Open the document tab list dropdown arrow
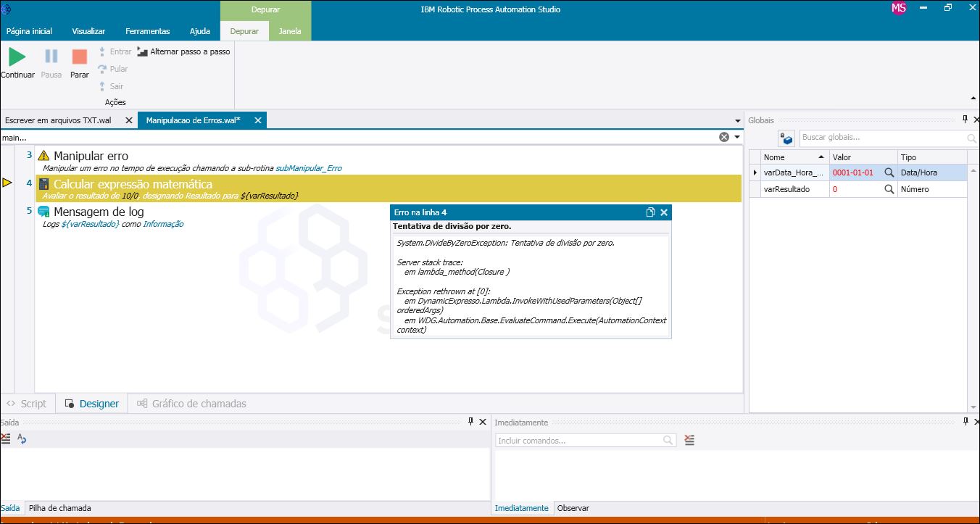Image resolution: width=980 pixels, height=524 pixels. 738,120
